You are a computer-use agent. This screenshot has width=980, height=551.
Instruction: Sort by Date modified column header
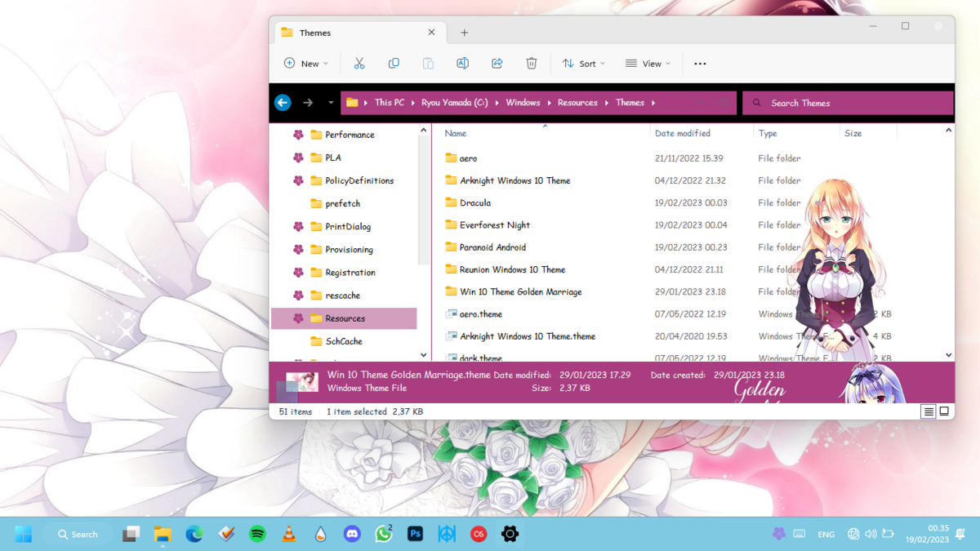coord(683,133)
